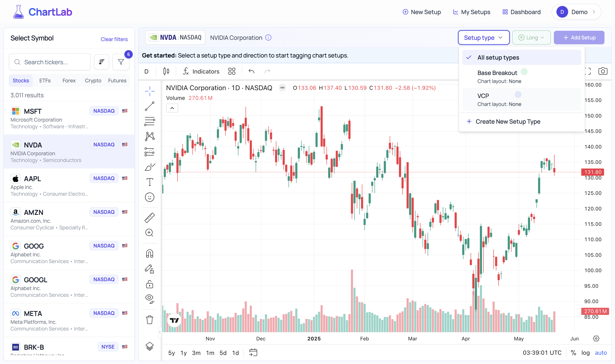Choose All setup types option

tap(521, 57)
